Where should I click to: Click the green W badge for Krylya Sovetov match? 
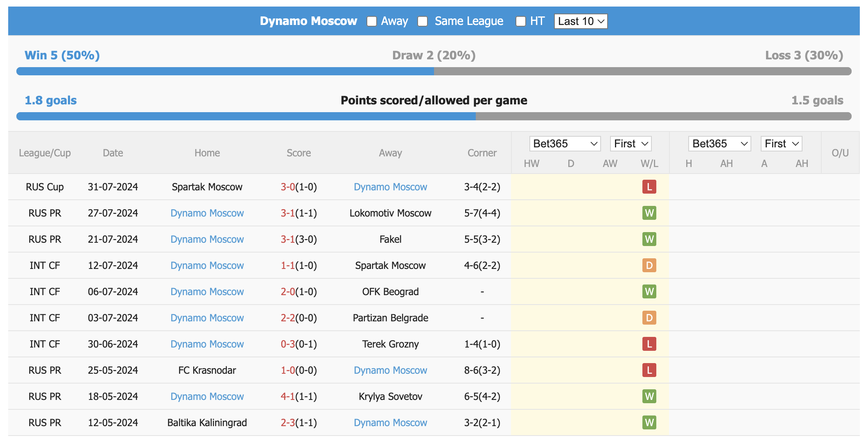tap(649, 396)
